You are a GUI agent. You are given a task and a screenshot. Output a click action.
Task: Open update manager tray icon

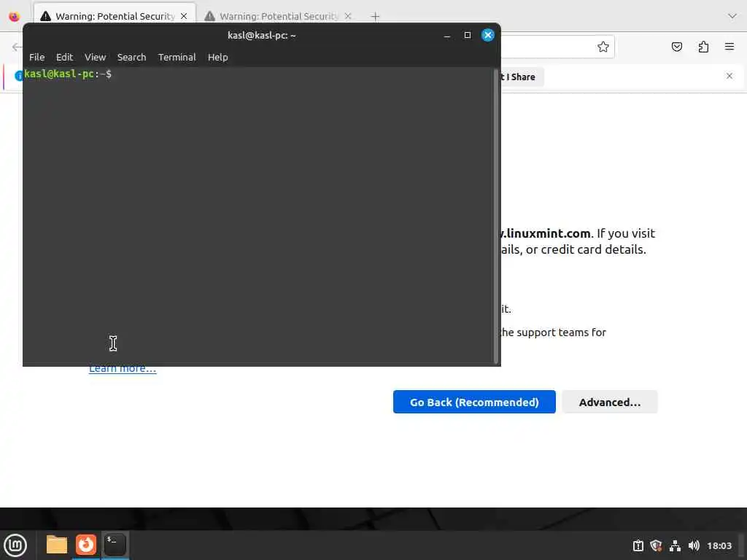pos(638,545)
